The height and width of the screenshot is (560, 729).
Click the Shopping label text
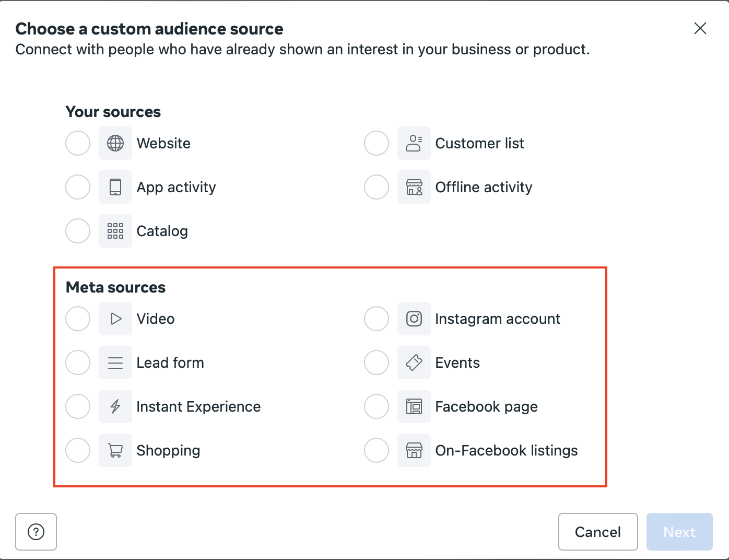(168, 451)
